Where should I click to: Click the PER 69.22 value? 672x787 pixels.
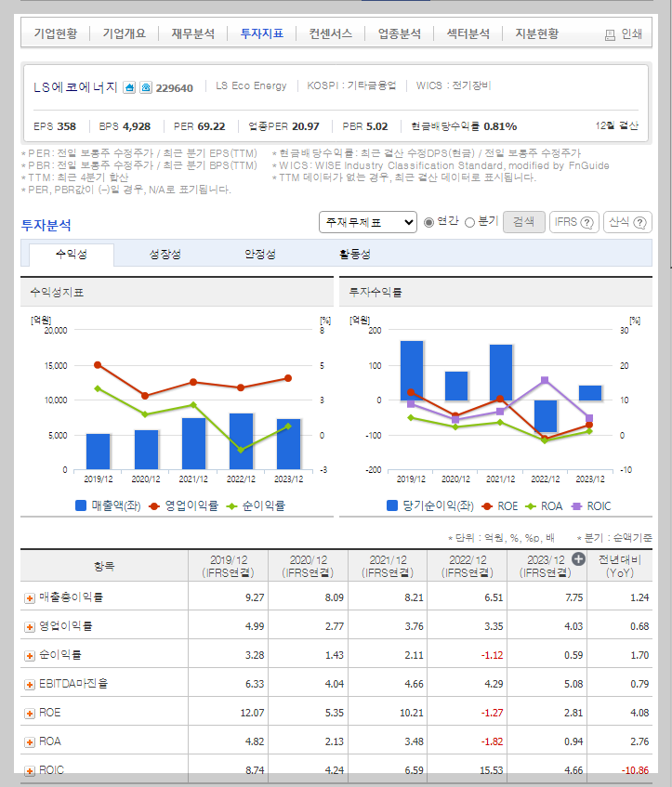click(211, 126)
